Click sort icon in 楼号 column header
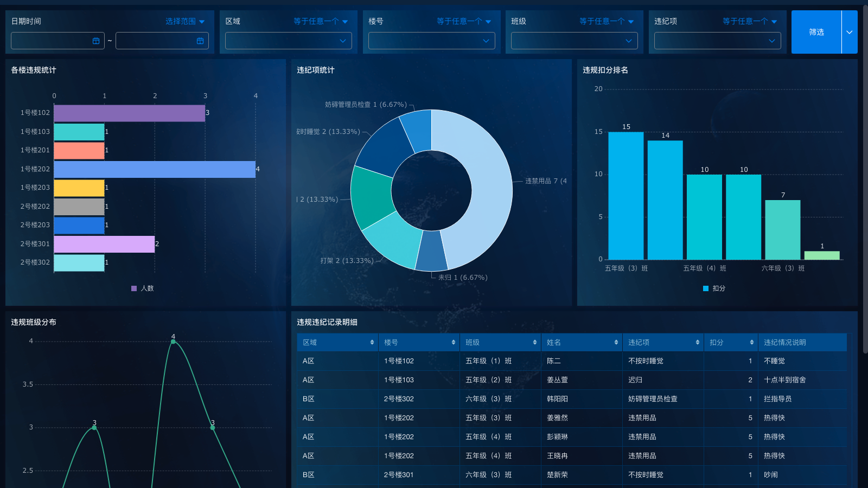This screenshot has width=868, height=488. coord(454,342)
